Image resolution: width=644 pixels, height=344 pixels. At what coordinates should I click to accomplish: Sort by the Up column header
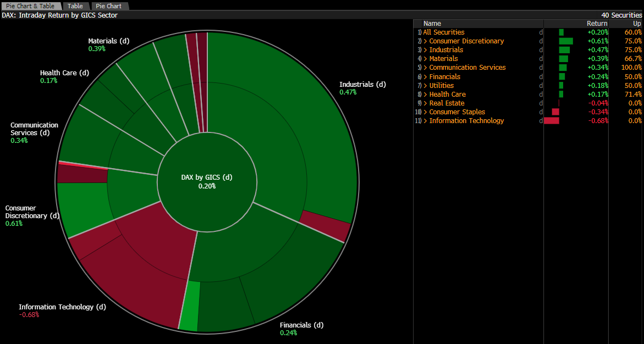tap(637, 24)
